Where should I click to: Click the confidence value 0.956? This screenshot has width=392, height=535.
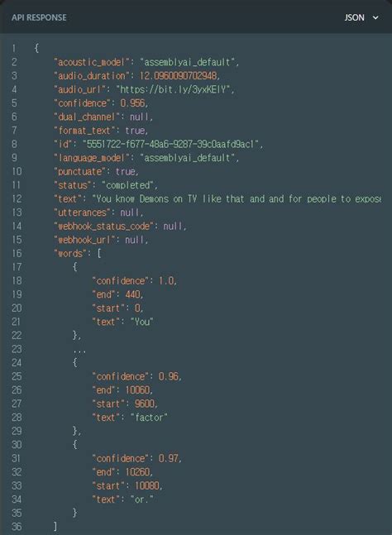coord(133,103)
